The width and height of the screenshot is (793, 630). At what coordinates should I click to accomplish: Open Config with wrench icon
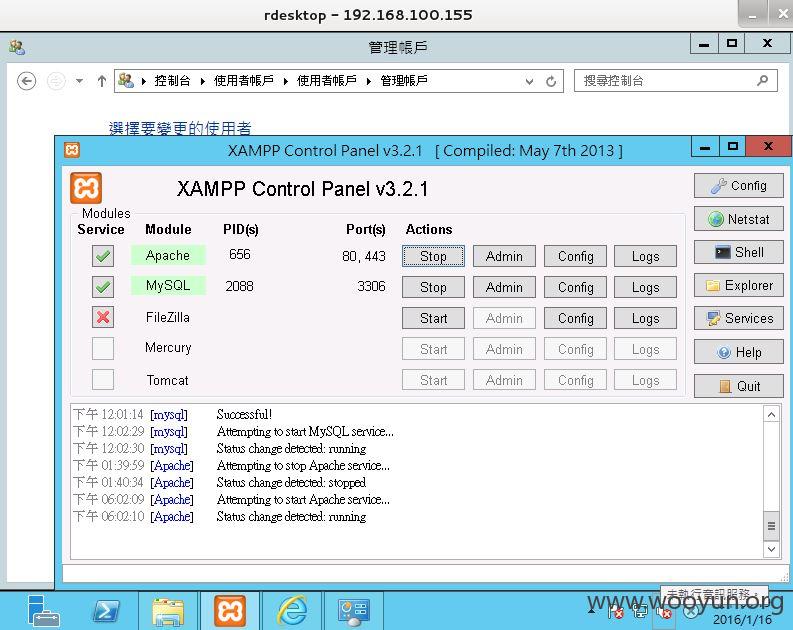(738, 186)
